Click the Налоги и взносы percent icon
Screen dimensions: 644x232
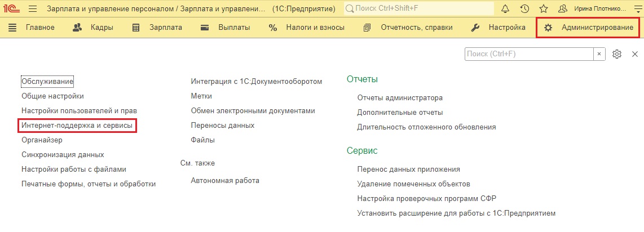coord(273,28)
